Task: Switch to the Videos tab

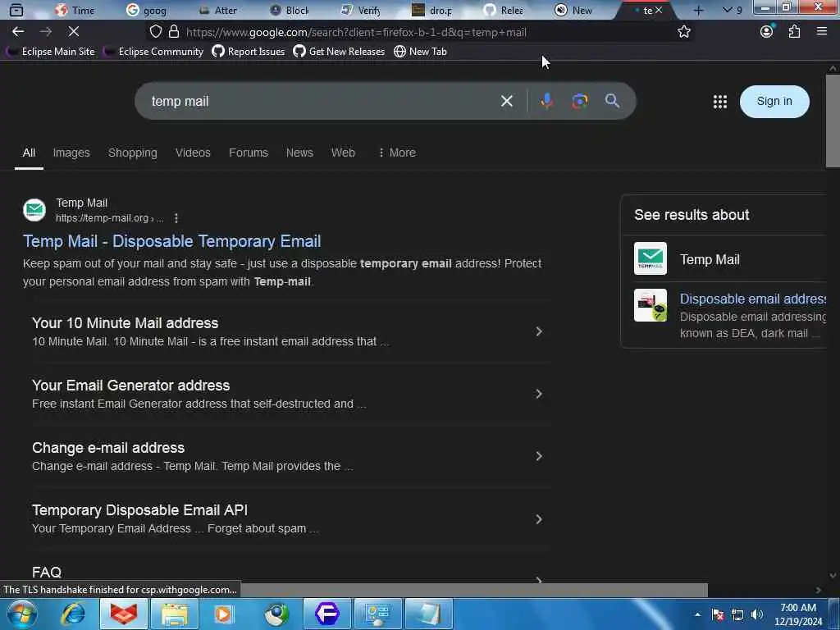Action: pyautogui.click(x=193, y=153)
